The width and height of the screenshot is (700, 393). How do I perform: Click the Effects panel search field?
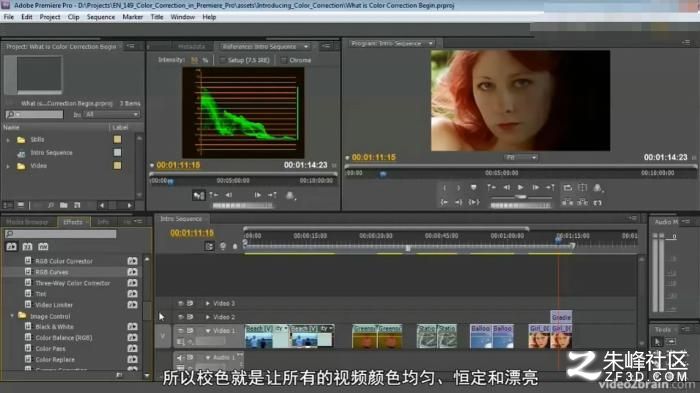coord(60,234)
